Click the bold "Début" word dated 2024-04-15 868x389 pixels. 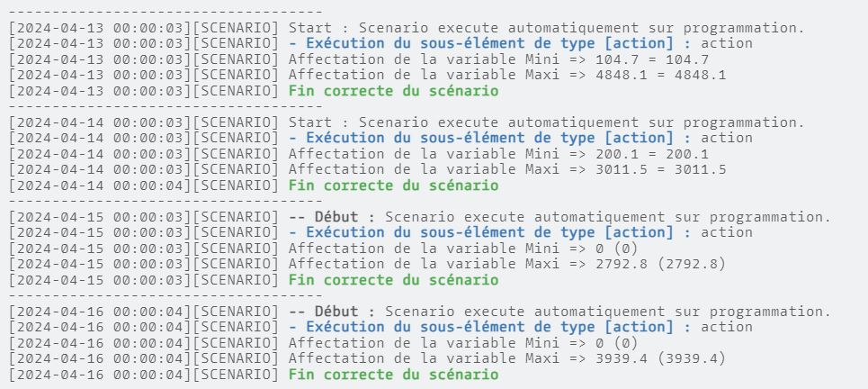pyautogui.click(x=336, y=217)
